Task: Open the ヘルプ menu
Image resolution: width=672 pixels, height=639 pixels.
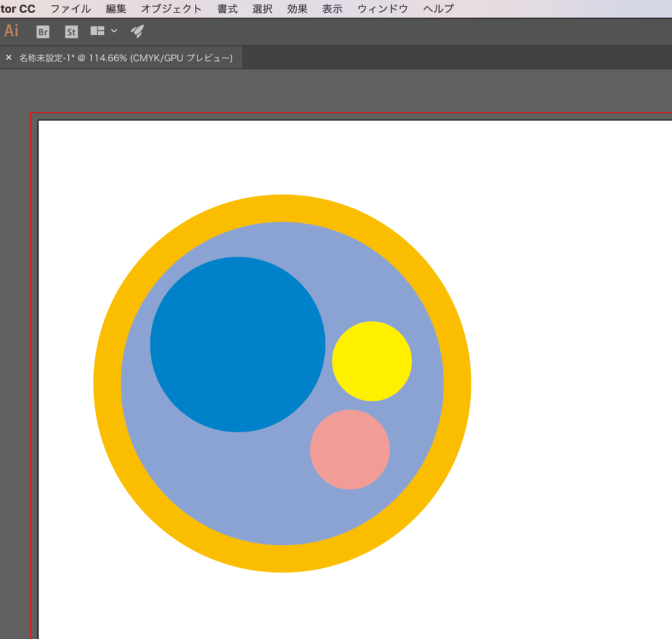Action: click(x=438, y=9)
